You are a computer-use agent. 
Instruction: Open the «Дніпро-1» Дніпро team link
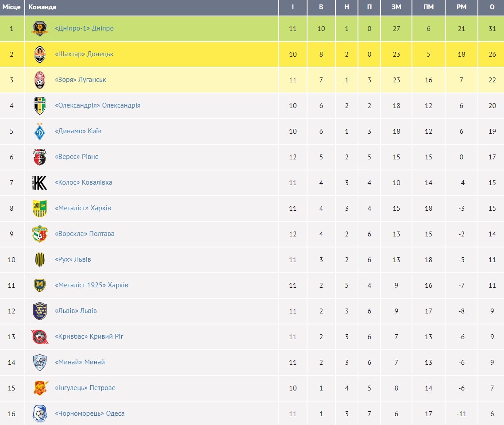pyautogui.click(x=84, y=28)
